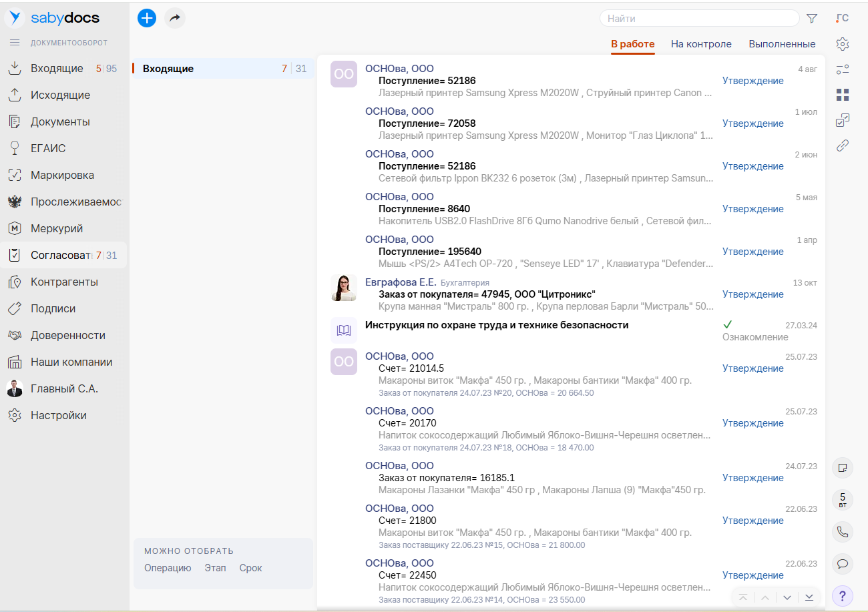Open the four-squares apps grid icon

click(843, 95)
